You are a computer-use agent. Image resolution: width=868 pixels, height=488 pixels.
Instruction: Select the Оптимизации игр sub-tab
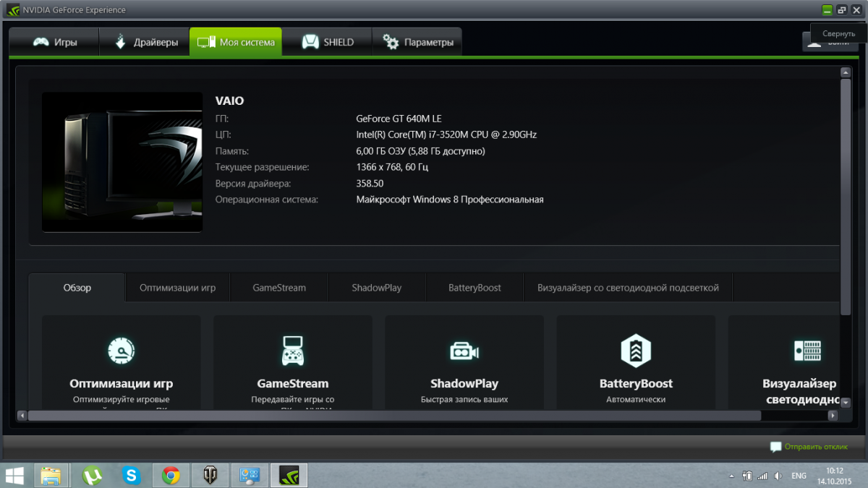[177, 288]
